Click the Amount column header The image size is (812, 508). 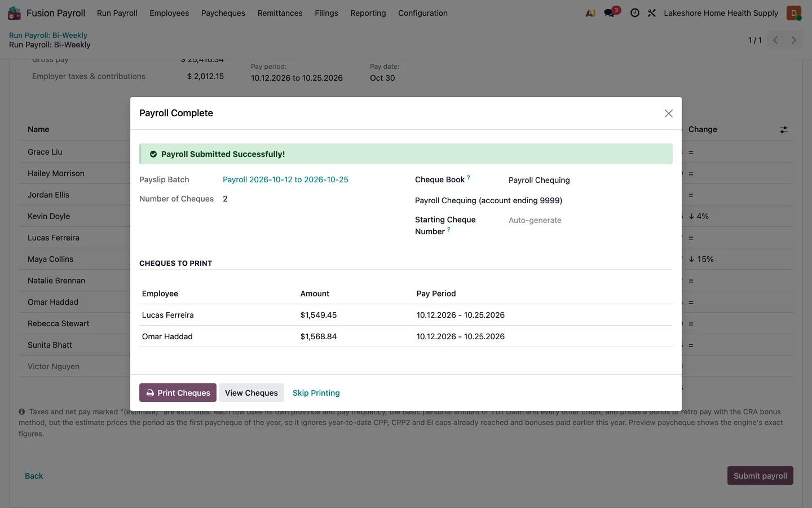pyautogui.click(x=315, y=294)
